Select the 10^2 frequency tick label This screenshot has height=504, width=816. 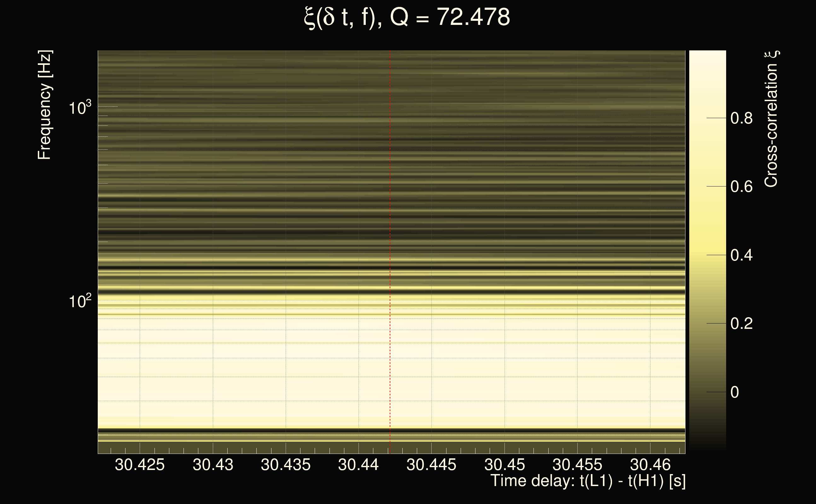click(x=80, y=301)
